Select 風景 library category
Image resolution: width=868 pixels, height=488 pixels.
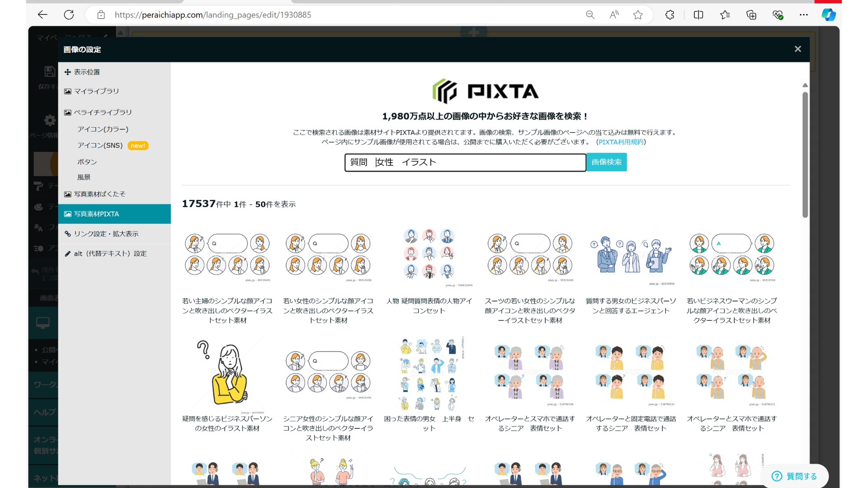(84, 177)
